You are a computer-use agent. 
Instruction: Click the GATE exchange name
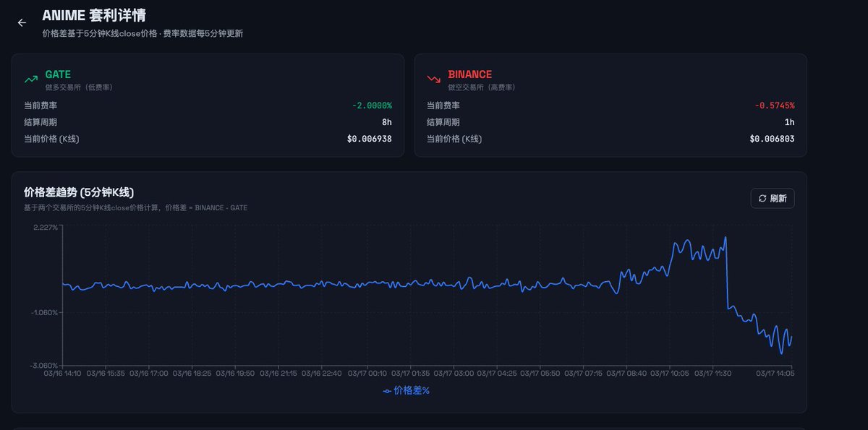point(58,74)
